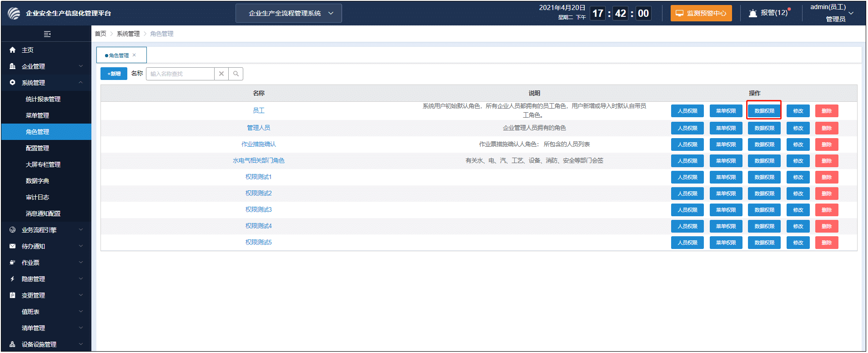
Task: Click 修改 for 水电气相关部门角色
Action: pos(798,161)
